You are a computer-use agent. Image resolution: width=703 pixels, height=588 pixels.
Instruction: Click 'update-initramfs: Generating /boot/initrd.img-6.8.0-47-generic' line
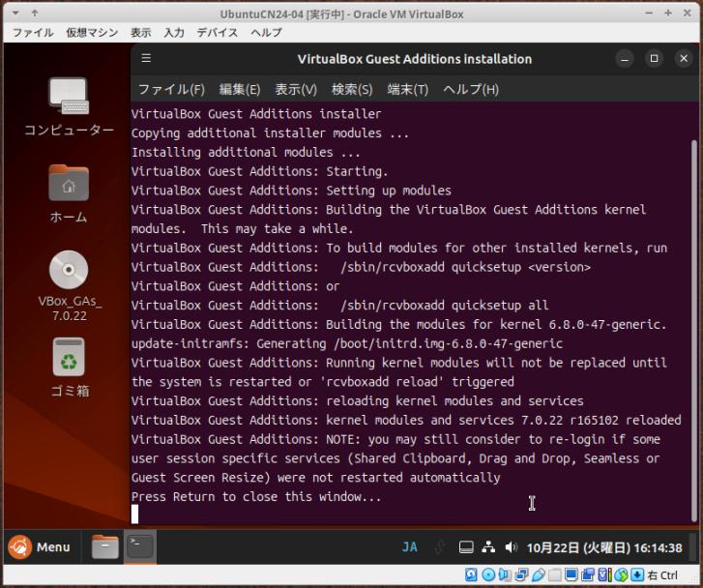[347, 343]
